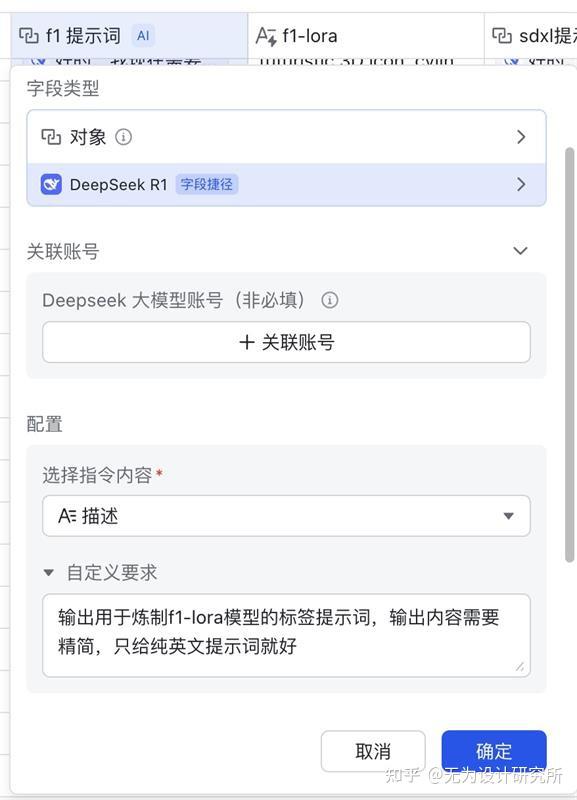Click the info icon beside Deepseek 大模型账号
Screen dimensions: 577x800
tap(330, 300)
